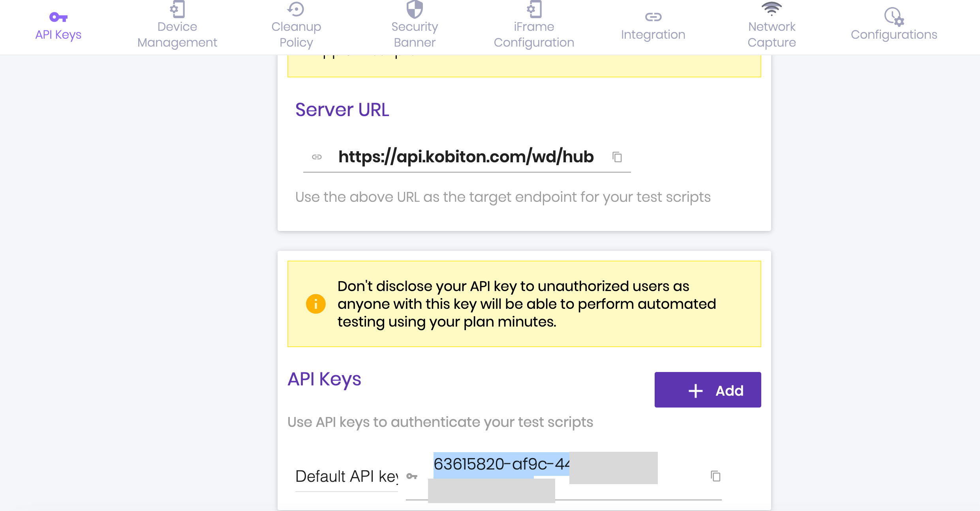Click the Security Banner shield icon
The image size is (980, 511).
pos(415,9)
